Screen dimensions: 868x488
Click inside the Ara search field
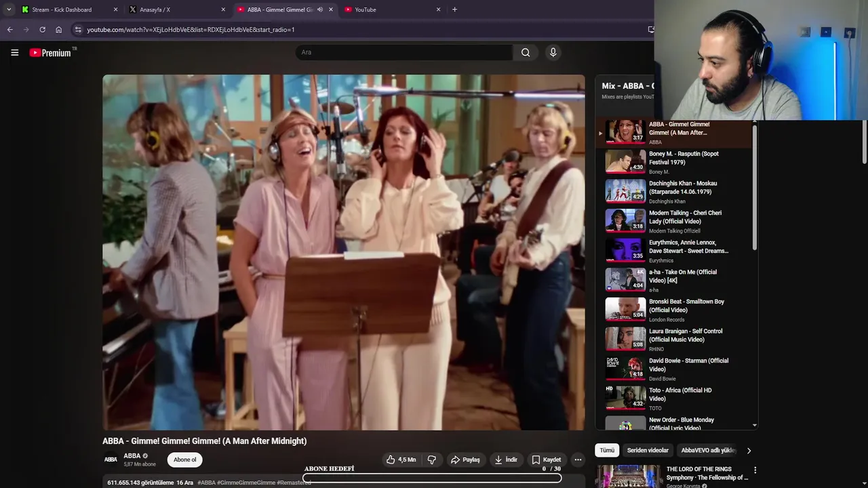point(404,52)
